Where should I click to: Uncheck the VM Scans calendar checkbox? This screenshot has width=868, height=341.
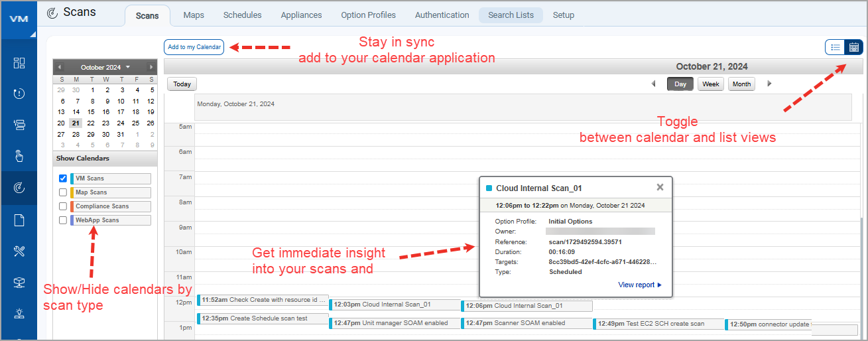pyautogui.click(x=63, y=178)
